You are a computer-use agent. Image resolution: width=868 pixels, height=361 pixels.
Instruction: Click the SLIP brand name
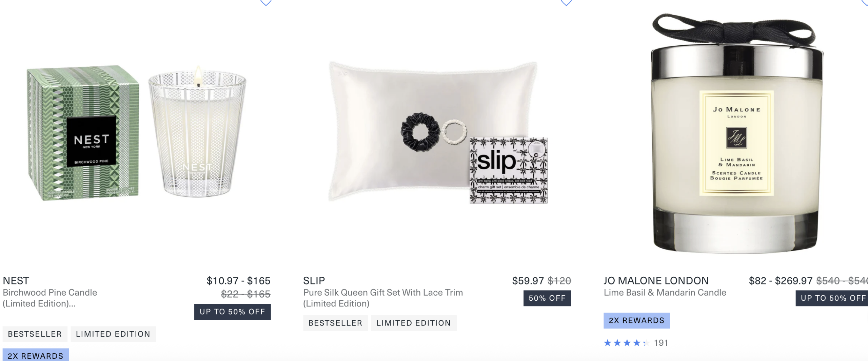314,281
